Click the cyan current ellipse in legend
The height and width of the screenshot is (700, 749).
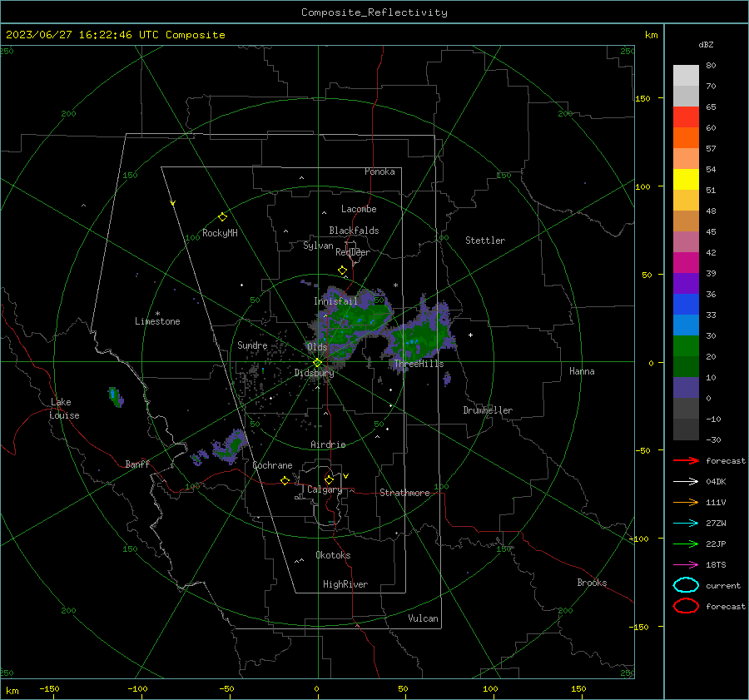point(686,585)
